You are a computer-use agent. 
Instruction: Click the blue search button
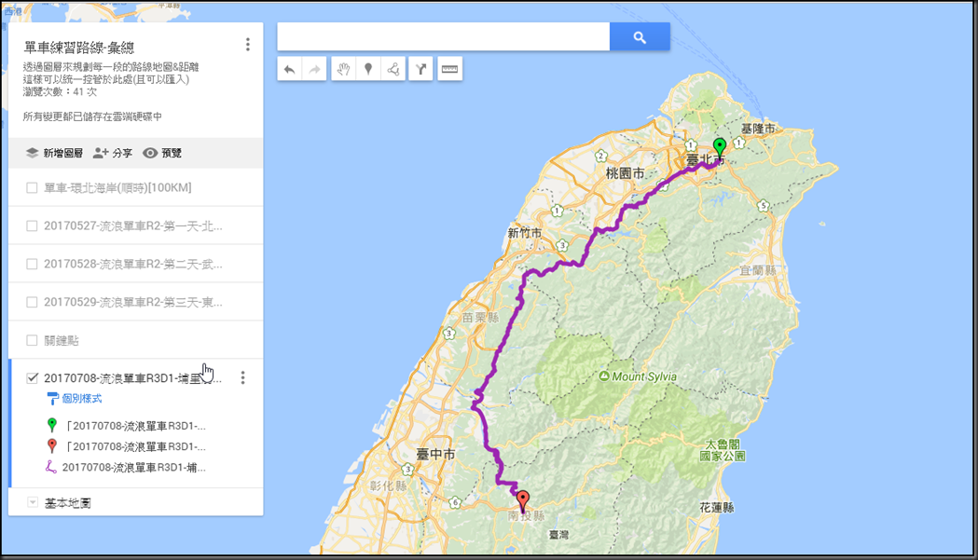tap(640, 36)
